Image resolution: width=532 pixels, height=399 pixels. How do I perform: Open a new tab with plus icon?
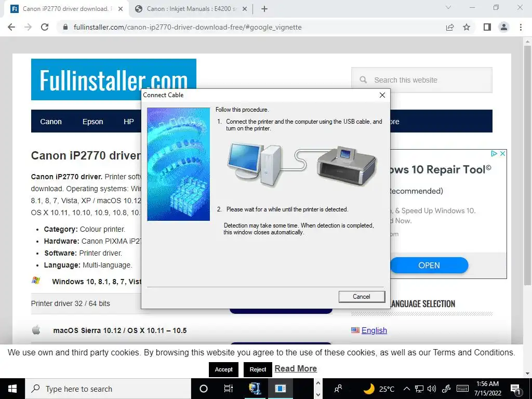[264, 9]
